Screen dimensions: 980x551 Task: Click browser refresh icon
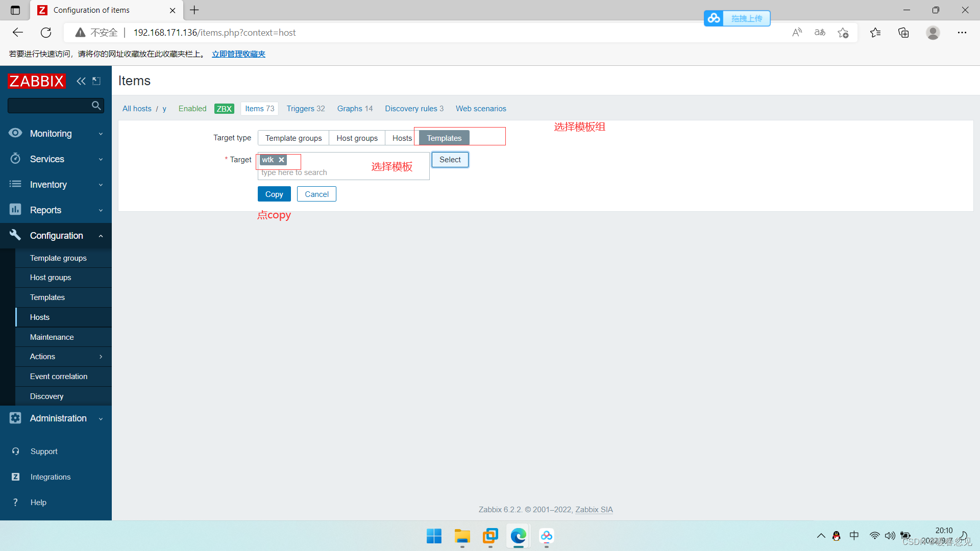click(x=46, y=33)
